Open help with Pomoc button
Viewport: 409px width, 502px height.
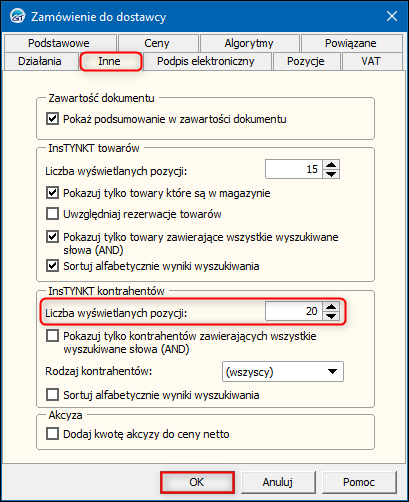tap(359, 482)
